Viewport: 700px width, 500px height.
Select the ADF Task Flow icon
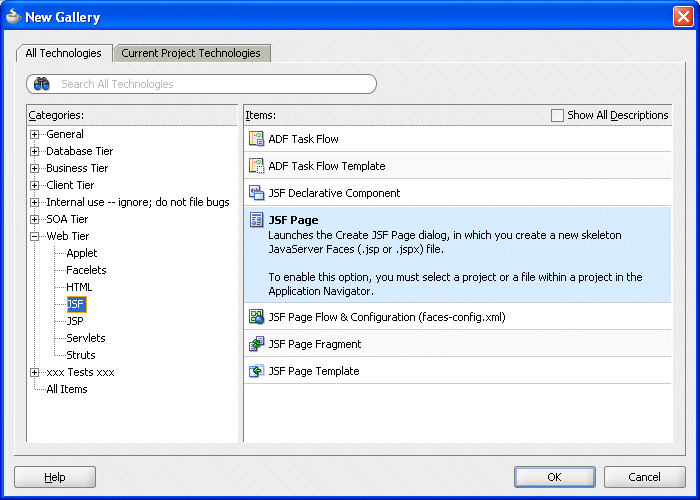pyautogui.click(x=256, y=139)
